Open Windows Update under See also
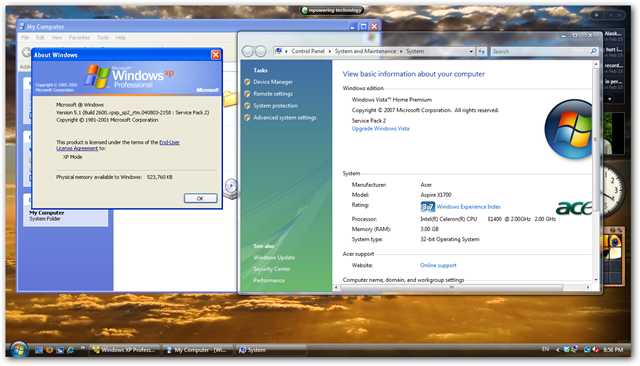This screenshot has width=640, height=366. point(274,258)
